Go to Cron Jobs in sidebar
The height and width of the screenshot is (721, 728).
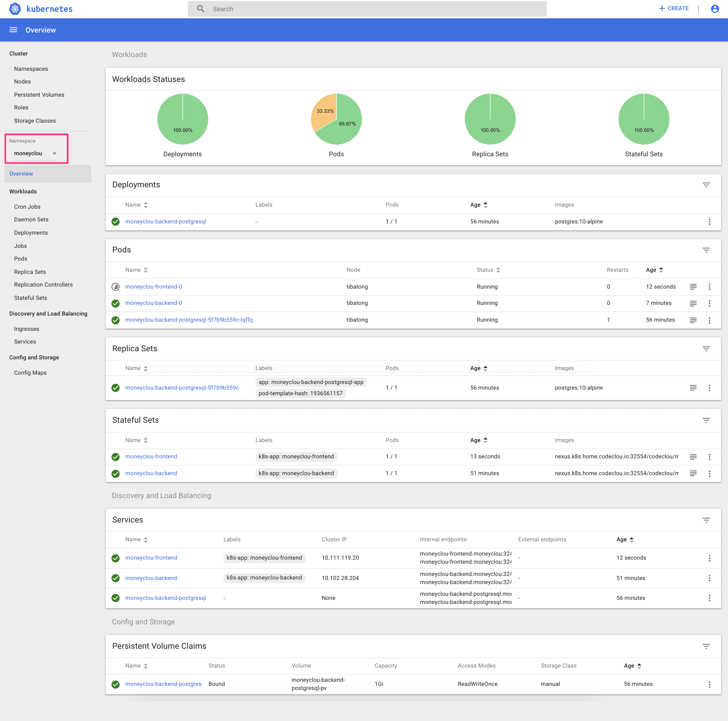27,207
